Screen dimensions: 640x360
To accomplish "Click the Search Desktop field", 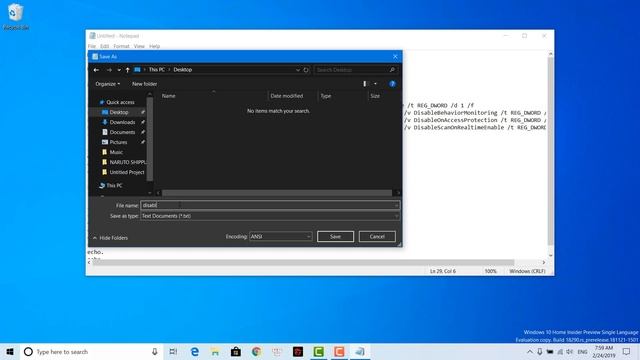I will click(x=351, y=70).
